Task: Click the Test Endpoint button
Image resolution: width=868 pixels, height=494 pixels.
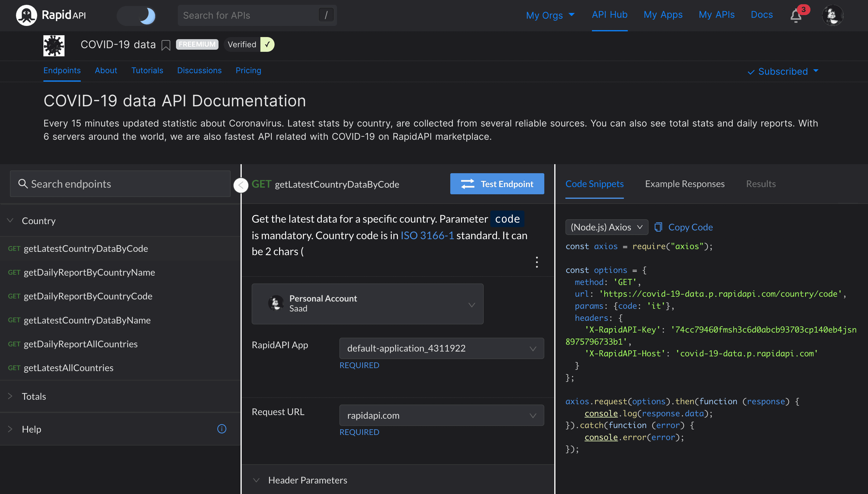Action: point(497,184)
